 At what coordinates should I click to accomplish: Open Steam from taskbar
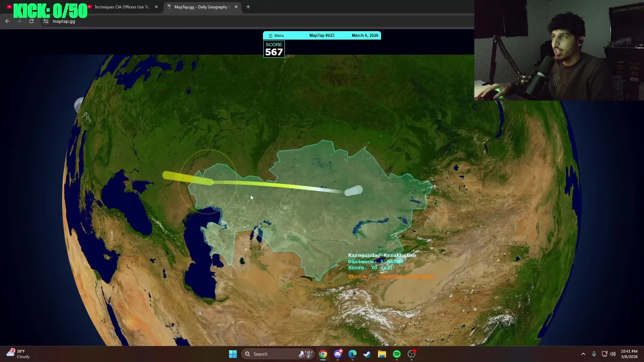point(367,354)
